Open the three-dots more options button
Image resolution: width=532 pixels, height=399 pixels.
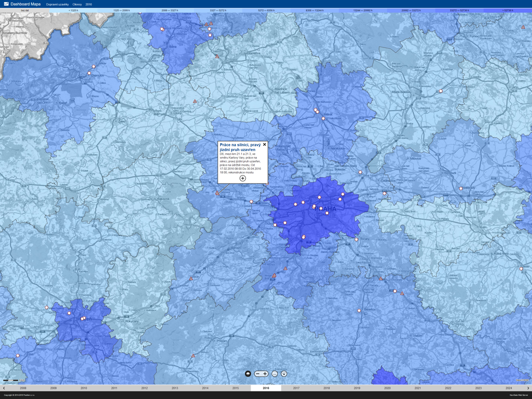275,374
